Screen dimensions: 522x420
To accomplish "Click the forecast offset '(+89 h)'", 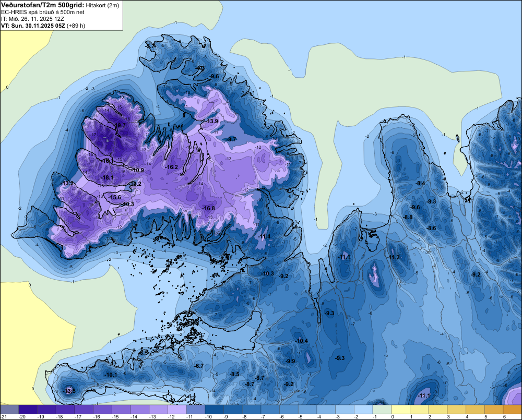I will 76,26.
